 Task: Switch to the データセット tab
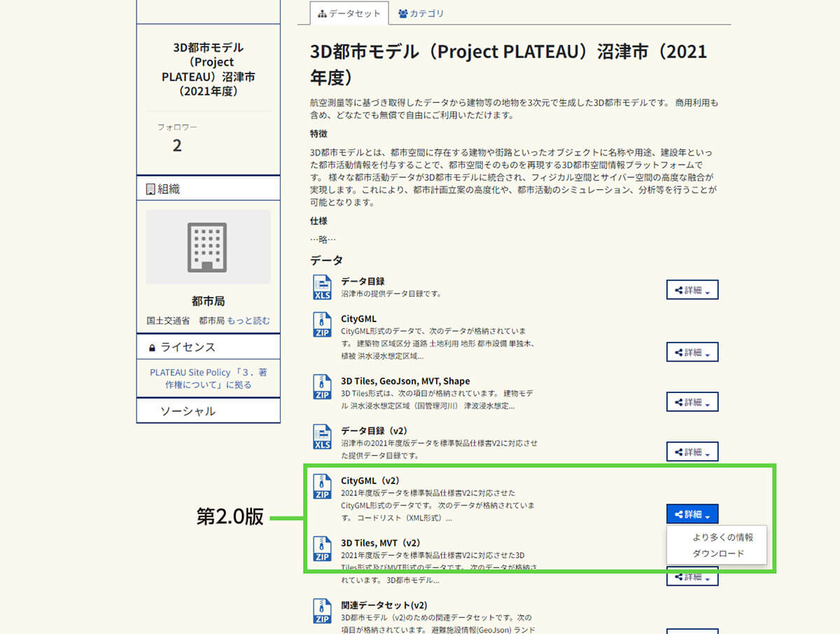coord(349,13)
